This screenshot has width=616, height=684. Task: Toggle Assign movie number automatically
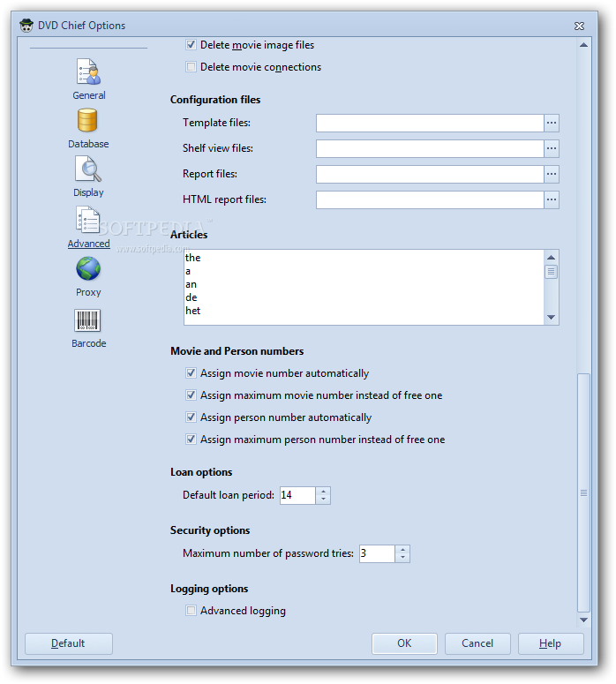pyautogui.click(x=191, y=373)
